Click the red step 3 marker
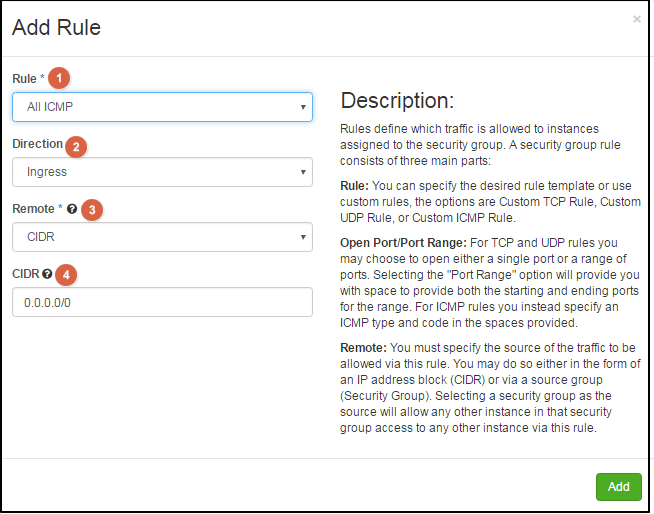 tap(92, 210)
